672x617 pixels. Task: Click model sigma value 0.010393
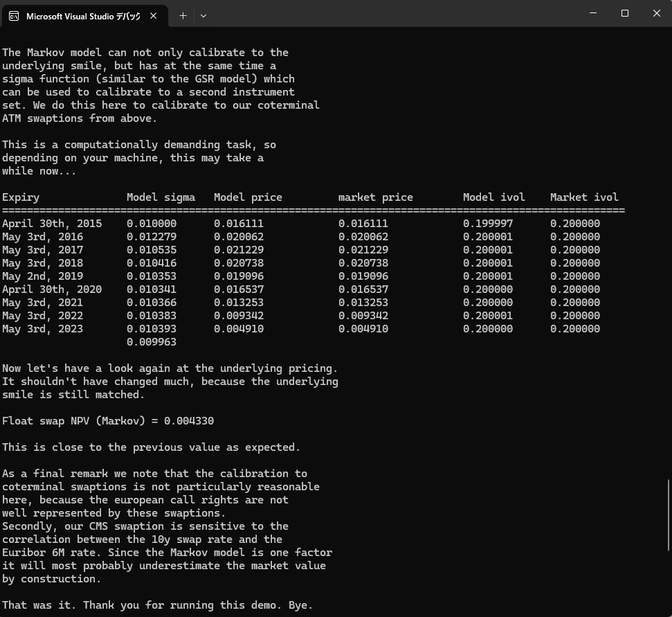pyautogui.click(x=152, y=329)
